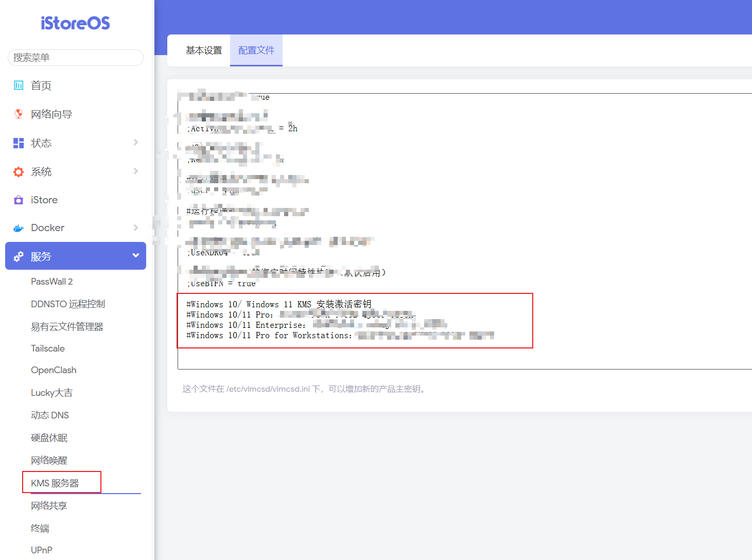Click the Docker whale icon
The height and width of the screenshot is (560, 752).
point(19,228)
